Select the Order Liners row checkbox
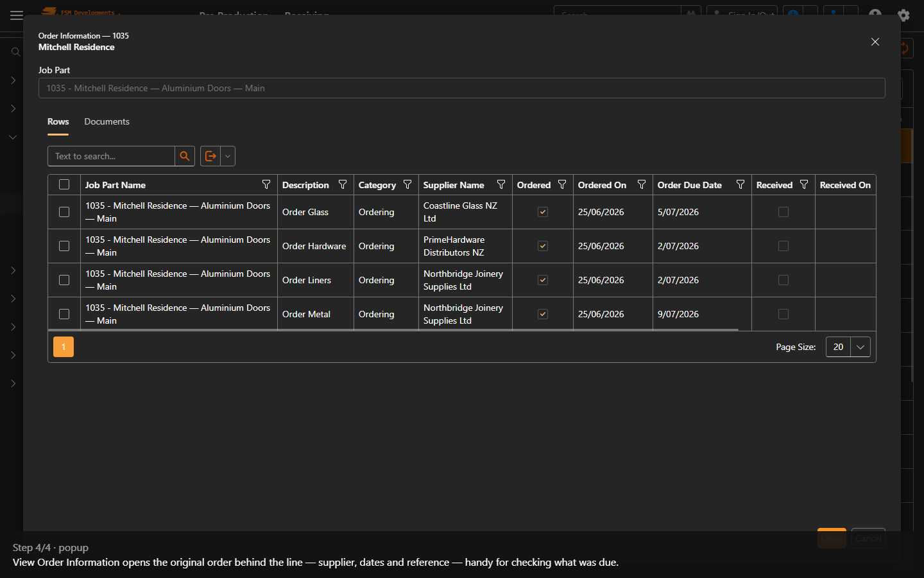 pos(64,280)
